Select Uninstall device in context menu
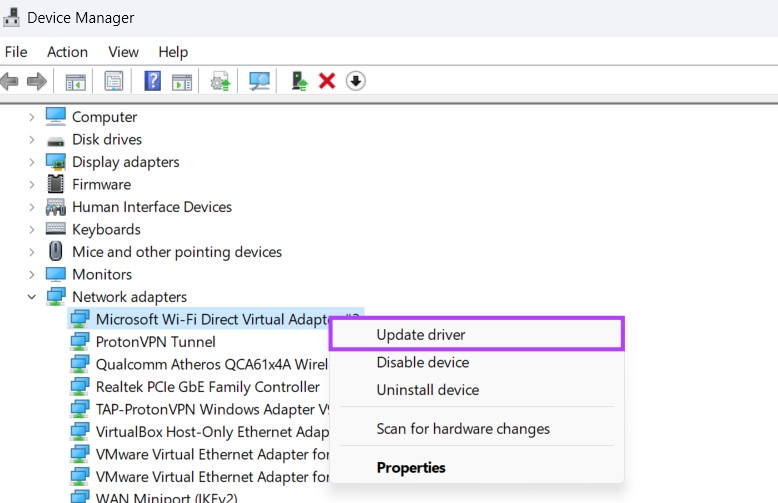Viewport: 778px width, 503px height. (x=427, y=390)
